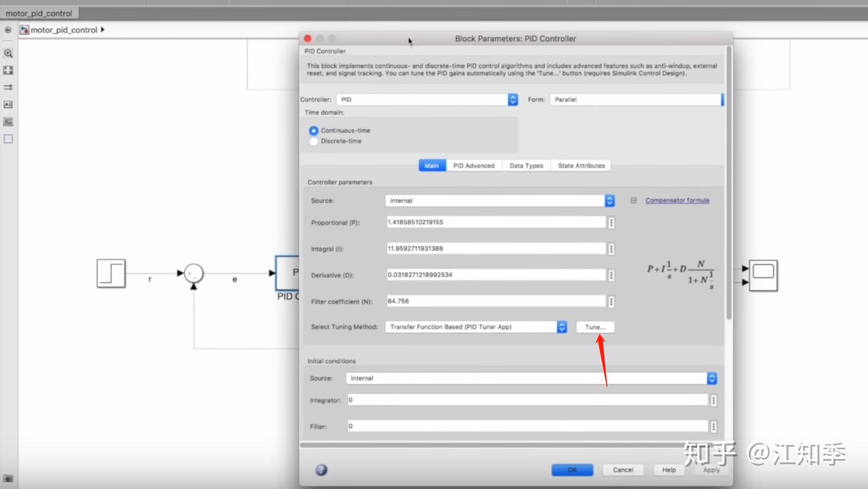This screenshot has width=868, height=489.
Task: Click the Sum block in the model
Action: tap(194, 273)
